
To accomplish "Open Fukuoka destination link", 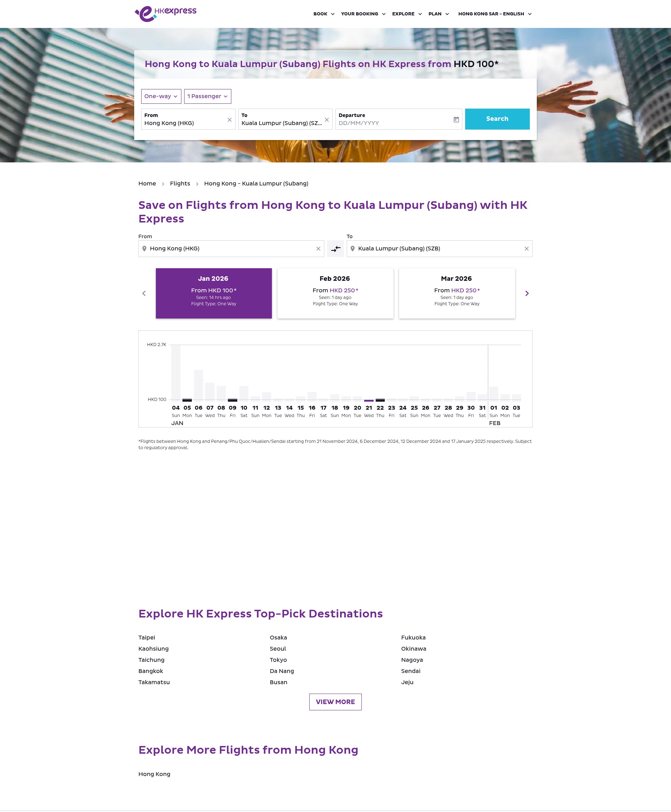I will click(x=413, y=637).
